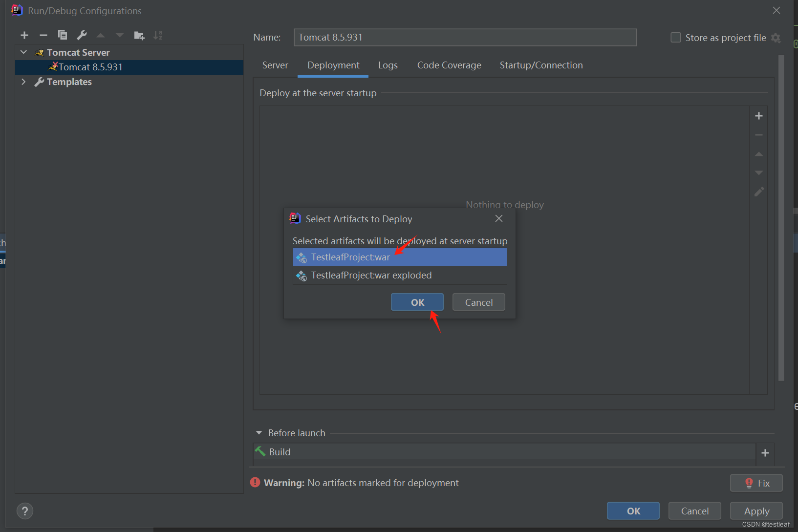This screenshot has width=798, height=532.
Task: Select the TestleafProject:war artifact
Action: click(x=400, y=257)
